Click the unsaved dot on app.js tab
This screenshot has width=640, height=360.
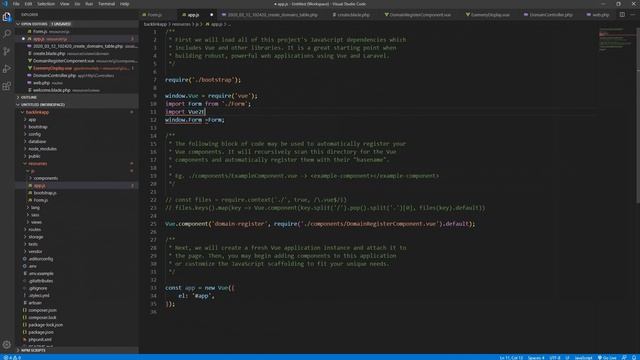(x=211, y=15)
